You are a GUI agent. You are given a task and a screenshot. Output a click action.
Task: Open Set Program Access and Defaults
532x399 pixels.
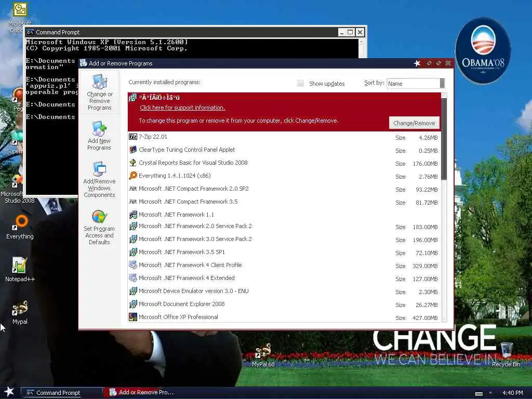tap(99, 227)
